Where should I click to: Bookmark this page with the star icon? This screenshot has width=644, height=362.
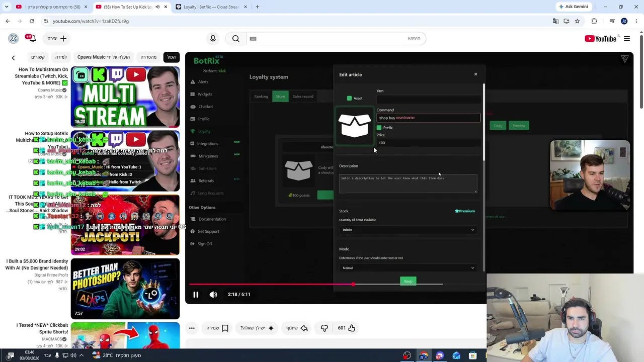point(577,21)
